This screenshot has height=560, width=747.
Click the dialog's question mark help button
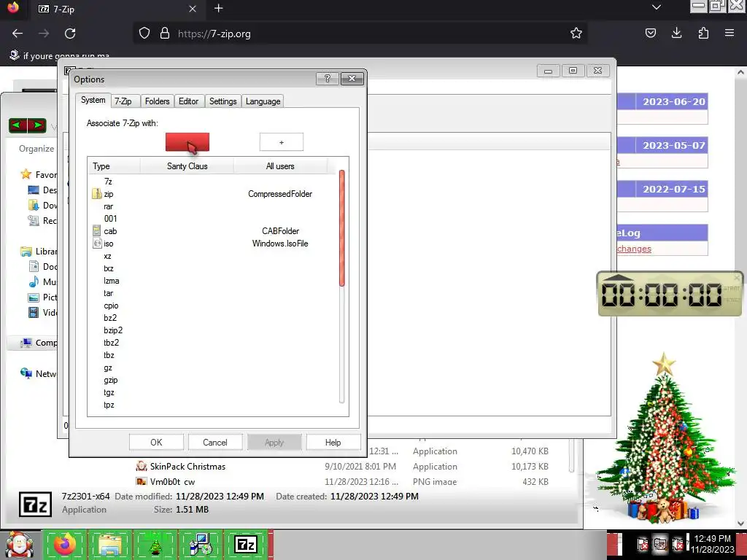[x=328, y=79]
